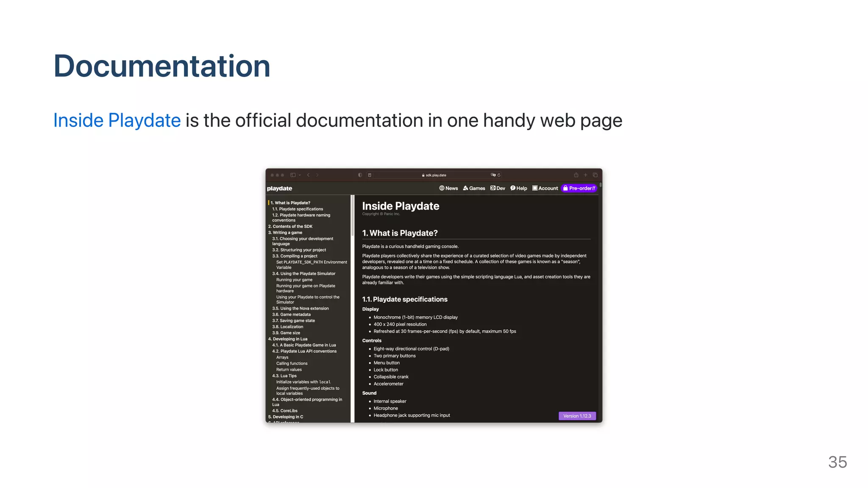Go to 2. Contents of the SDK
This screenshot has width=868, height=488.
click(290, 227)
